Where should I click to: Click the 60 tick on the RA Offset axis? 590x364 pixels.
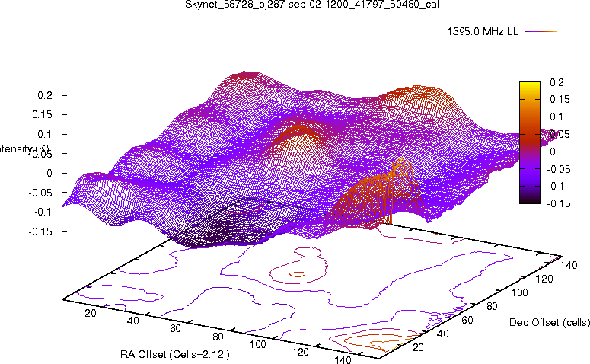click(175, 328)
